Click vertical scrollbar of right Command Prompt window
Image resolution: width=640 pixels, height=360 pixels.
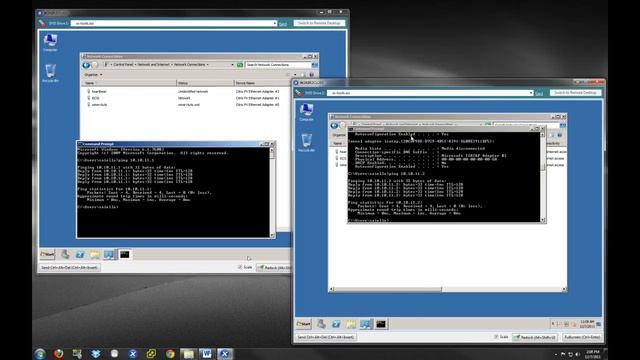pyautogui.click(x=543, y=177)
